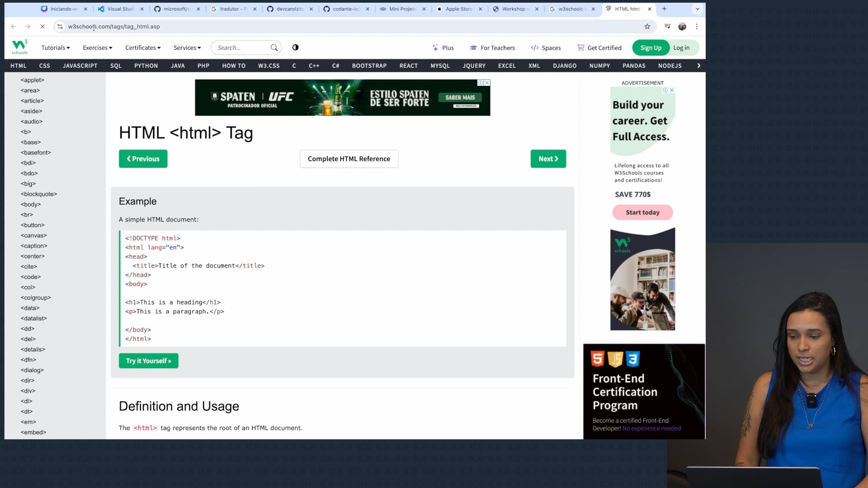
Task: View site information icon in address bar
Action: (60, 27)
